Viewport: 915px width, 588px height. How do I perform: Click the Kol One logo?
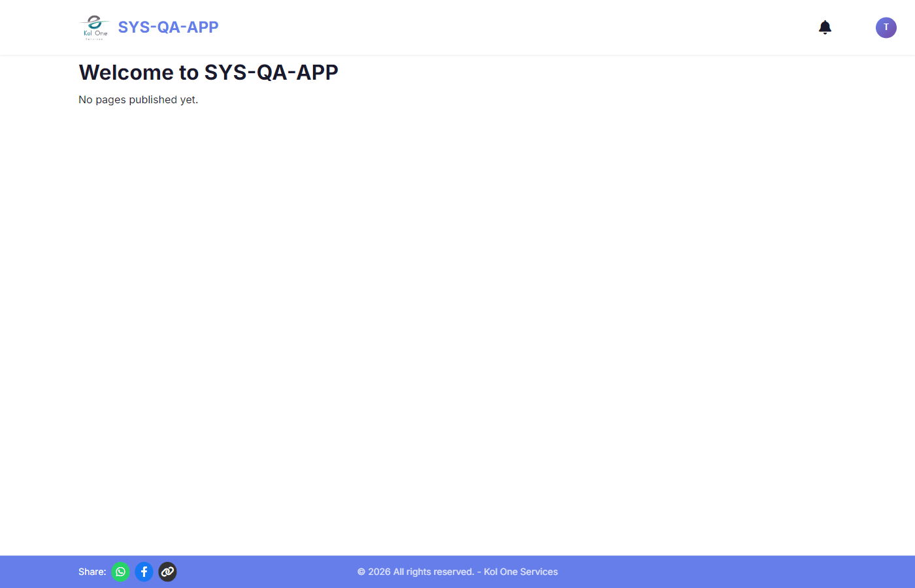(x=94, y=27)
